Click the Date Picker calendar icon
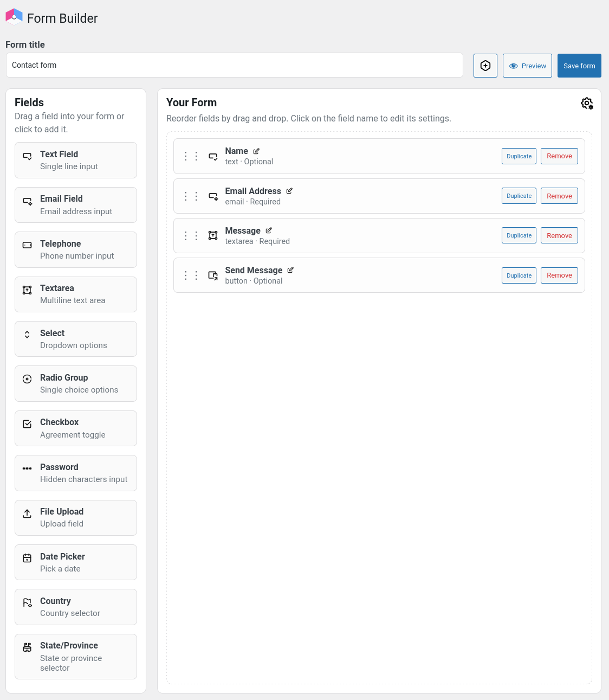The image size is (609, 700). [x=27, y=558]
